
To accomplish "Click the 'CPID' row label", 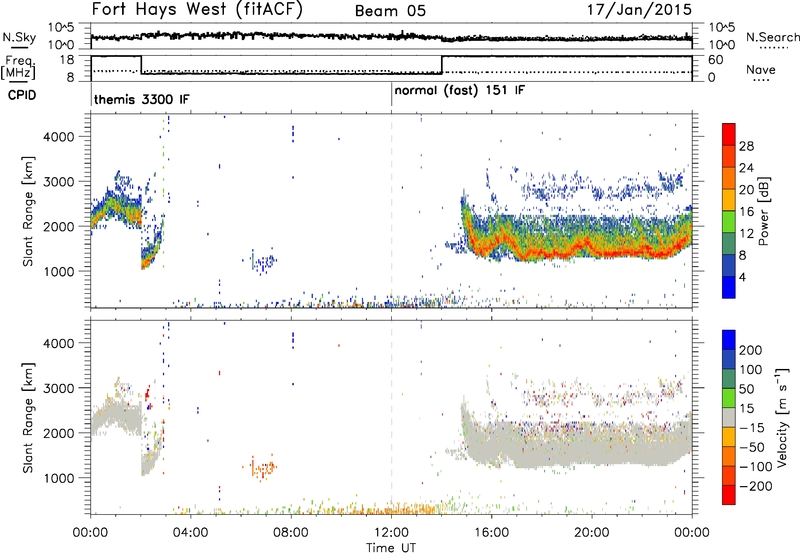I will (22, 95).
